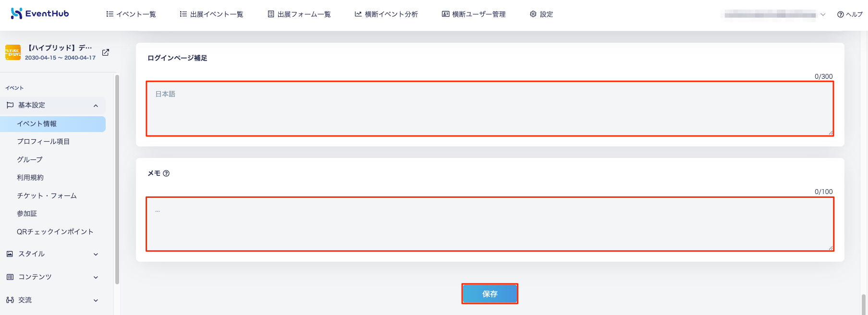Open QRチェックインポイント sidebar item
This screenshot has height=315, width=868.
(55, 231)
